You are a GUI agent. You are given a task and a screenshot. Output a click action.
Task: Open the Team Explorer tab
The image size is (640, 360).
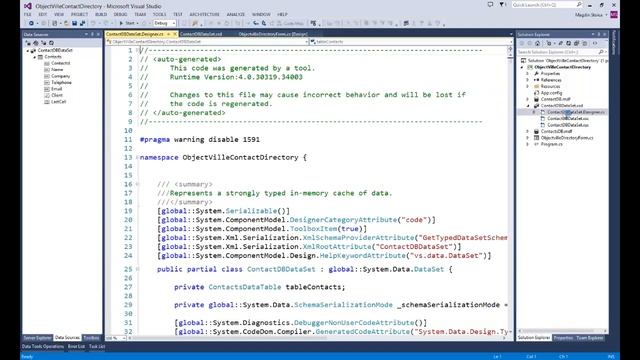coord(590,338)
